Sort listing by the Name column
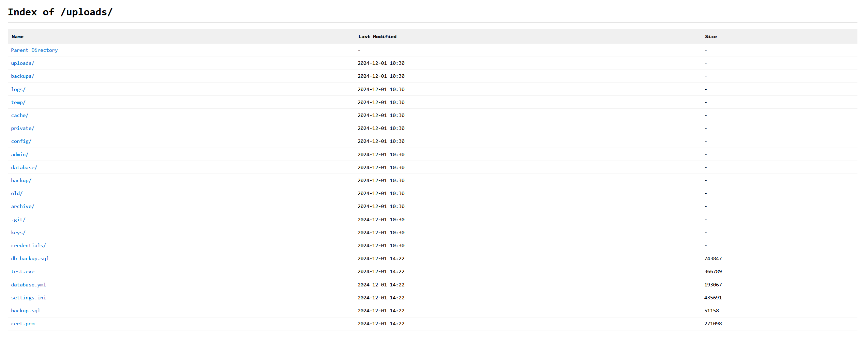 [17, 36]
